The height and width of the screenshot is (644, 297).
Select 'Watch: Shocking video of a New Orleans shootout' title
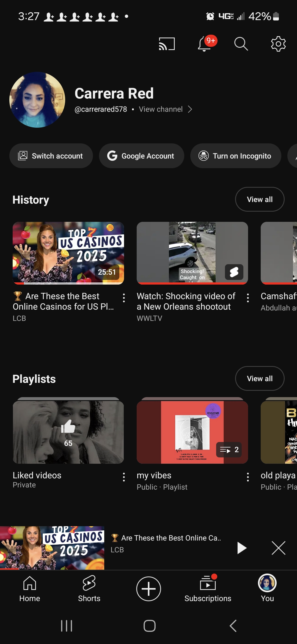click(x=186, y=301)
